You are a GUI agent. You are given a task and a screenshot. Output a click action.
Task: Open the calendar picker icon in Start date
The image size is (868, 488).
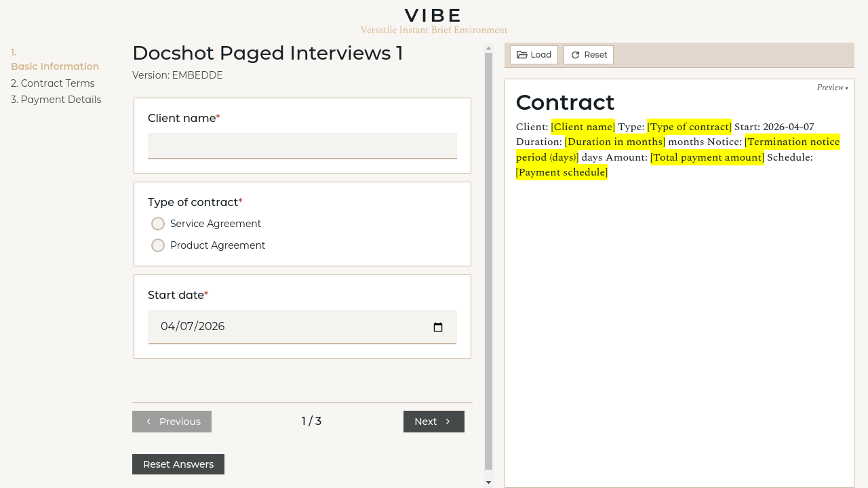(x=438, y=327)
